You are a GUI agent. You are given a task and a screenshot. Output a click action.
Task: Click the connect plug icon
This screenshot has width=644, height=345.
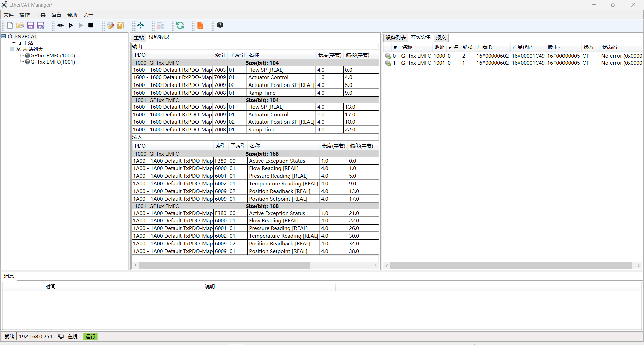(60, 25)
